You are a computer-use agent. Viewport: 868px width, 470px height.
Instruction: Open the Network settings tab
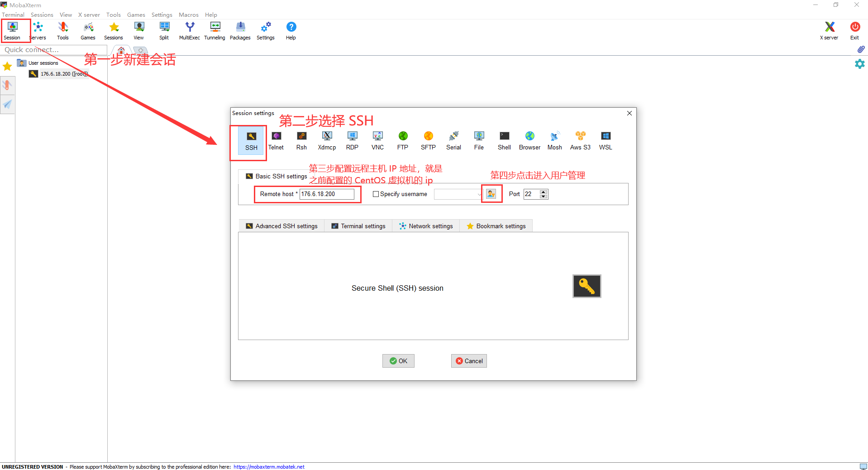426,226
